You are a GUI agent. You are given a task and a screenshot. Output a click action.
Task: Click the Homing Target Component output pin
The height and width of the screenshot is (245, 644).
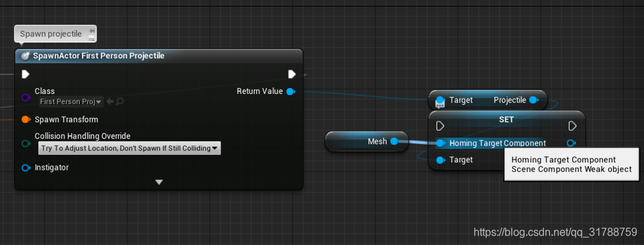coord(571,143)
